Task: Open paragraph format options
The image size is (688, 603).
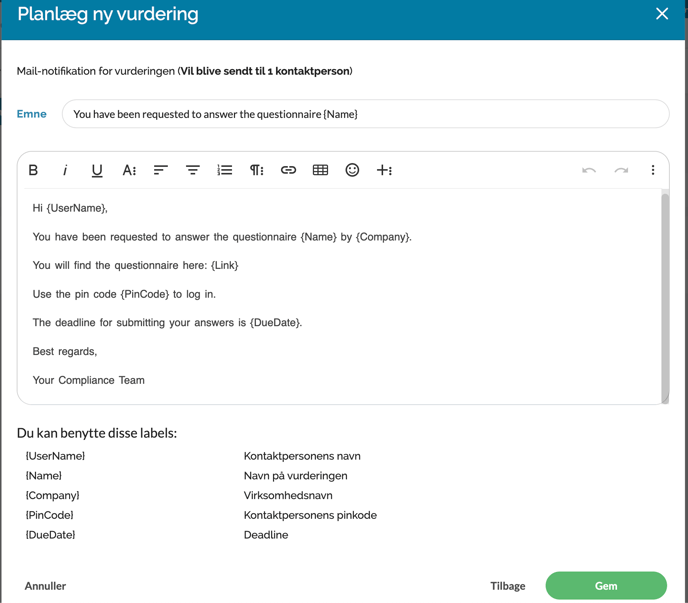Action: [x=257, y=170]
